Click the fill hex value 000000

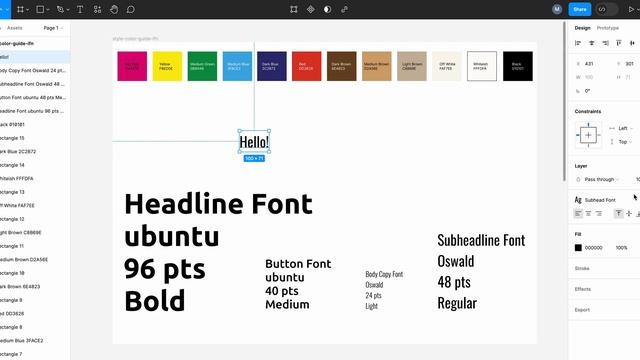(x=593, y=248)
